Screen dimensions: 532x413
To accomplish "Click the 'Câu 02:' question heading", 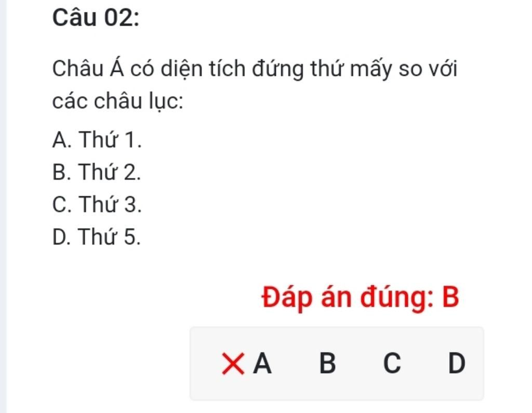I will 96,17.
